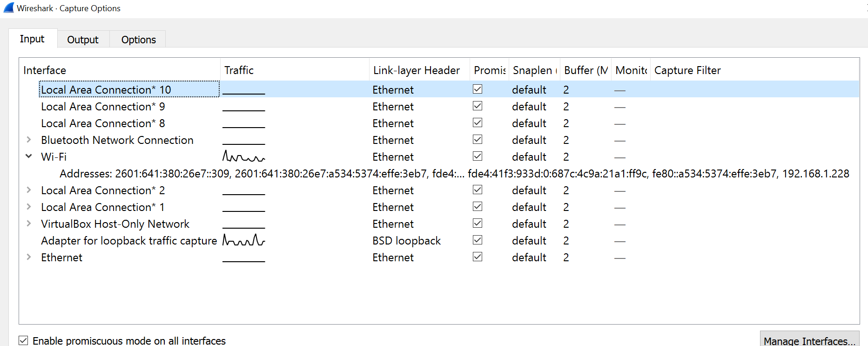Click Snaplen default for Local Area Connection* 10
The width and height of the screenshot is (868, 346).
click(529, 89)
